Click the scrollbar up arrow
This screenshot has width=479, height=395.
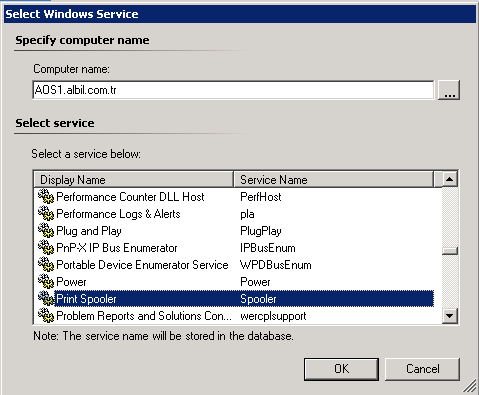tap(450, 179)
